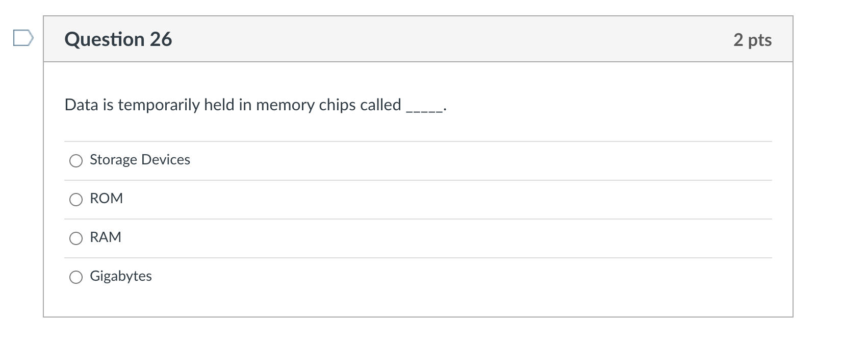Select the RAM answer option
The image size is (868, 340).
click(x=76, y=237)
